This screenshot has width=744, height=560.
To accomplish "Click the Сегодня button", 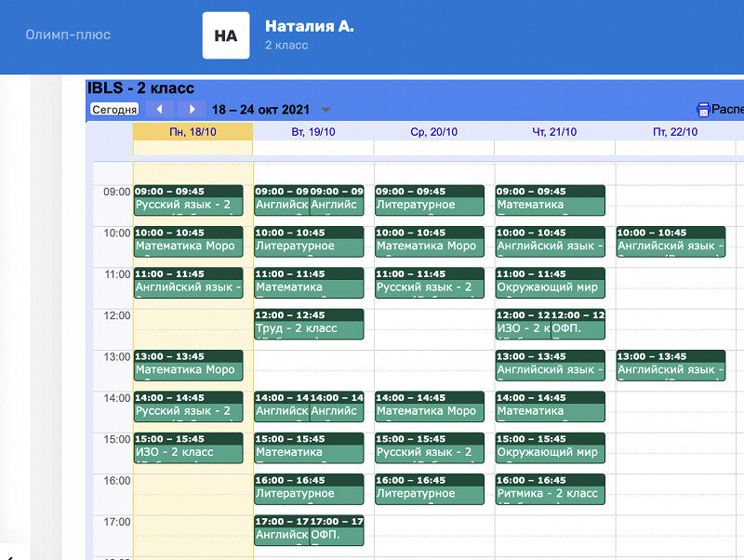I will coord(114,109).
